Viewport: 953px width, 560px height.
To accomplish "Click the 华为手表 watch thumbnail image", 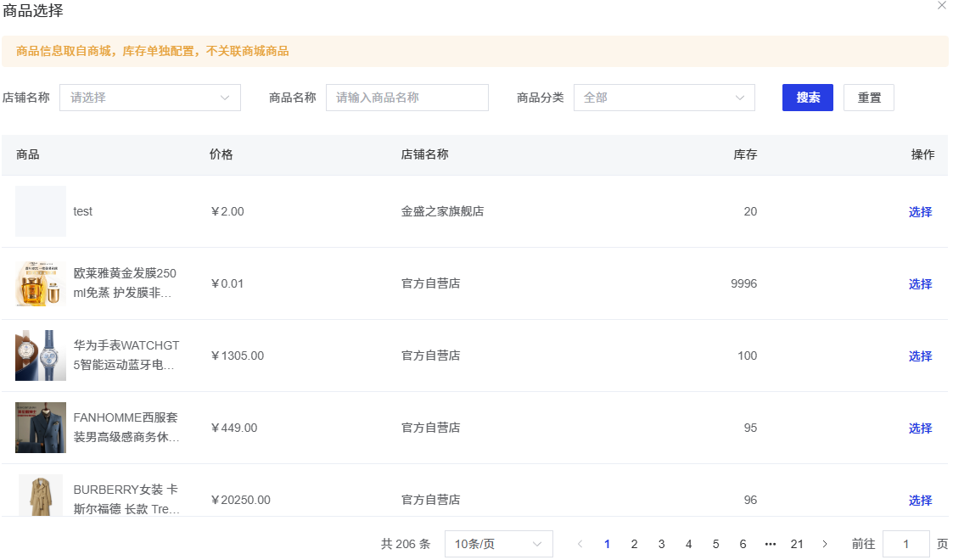I will tap(41, 356).
